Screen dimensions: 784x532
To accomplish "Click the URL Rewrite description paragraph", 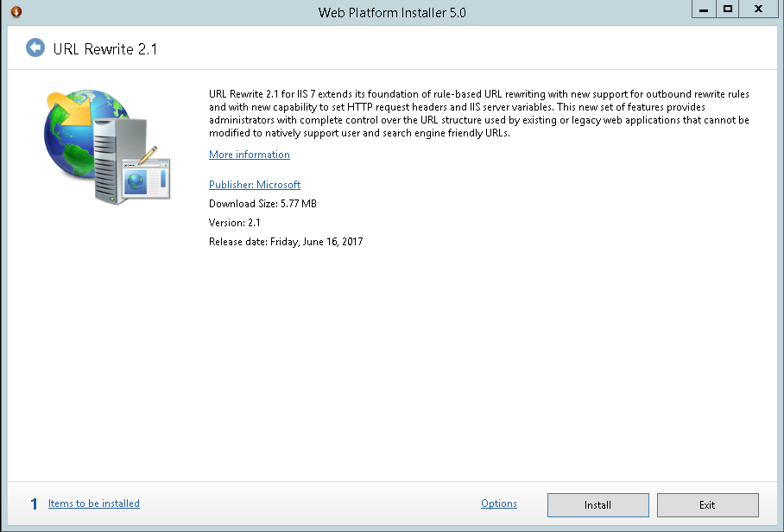I will click(479, 113).
